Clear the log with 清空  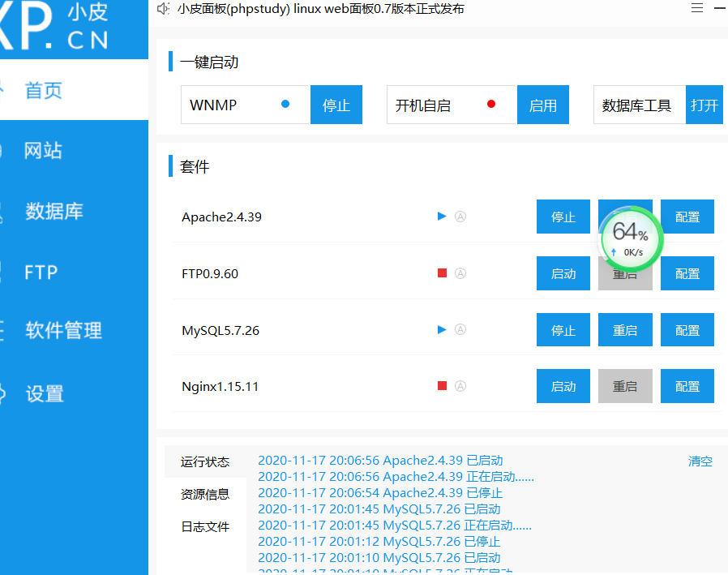tap(700, 461)
